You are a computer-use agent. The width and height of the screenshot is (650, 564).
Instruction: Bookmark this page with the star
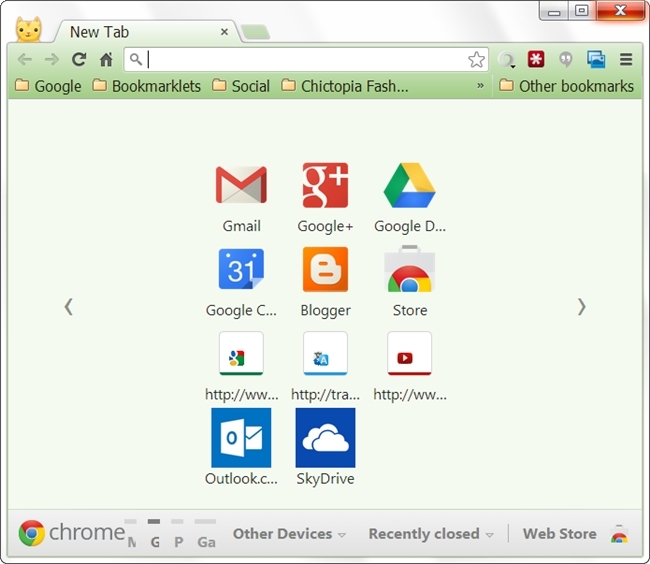pos(476,60)
